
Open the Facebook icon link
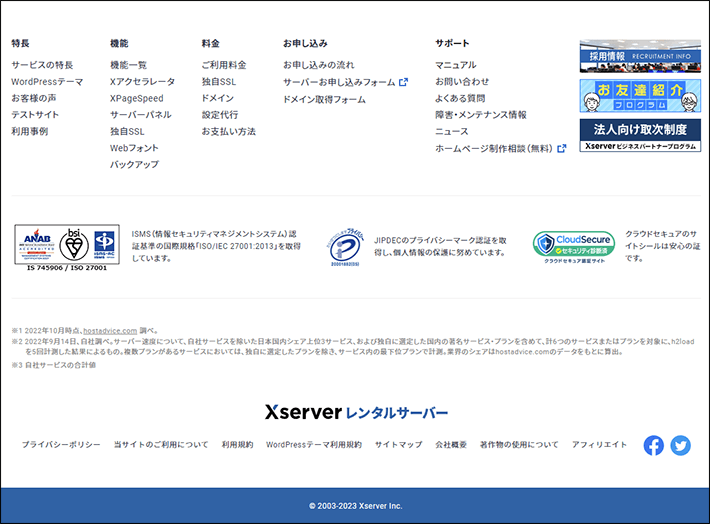(653, 445)
